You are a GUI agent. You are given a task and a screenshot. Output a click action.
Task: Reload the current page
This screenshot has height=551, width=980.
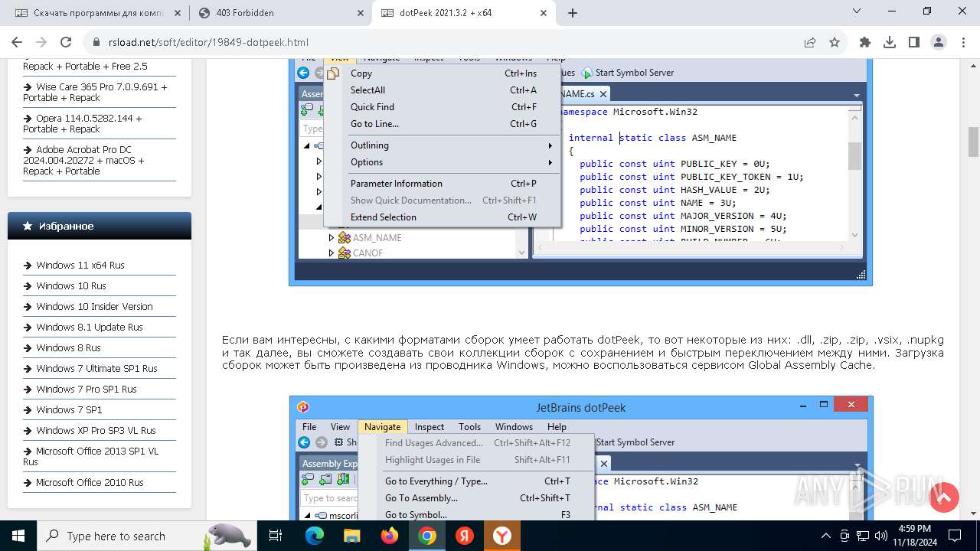pyautogui.click(x=66, y=43)
